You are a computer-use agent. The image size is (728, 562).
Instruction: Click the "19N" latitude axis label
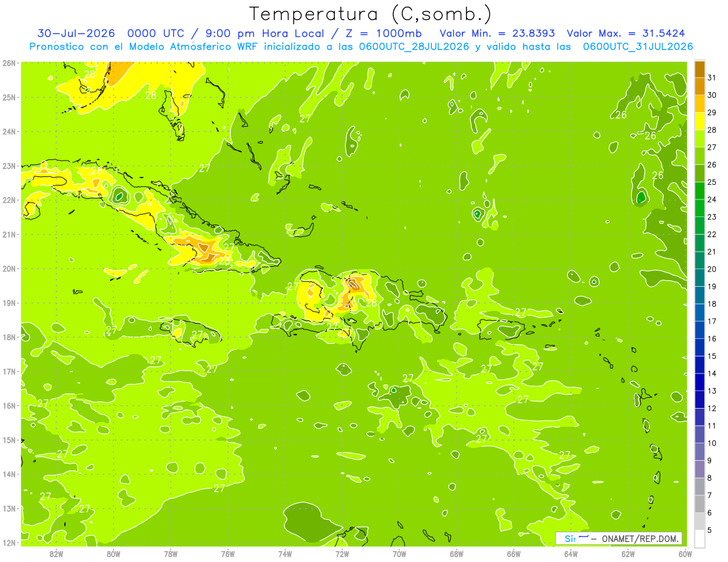[x=8, y=303]
